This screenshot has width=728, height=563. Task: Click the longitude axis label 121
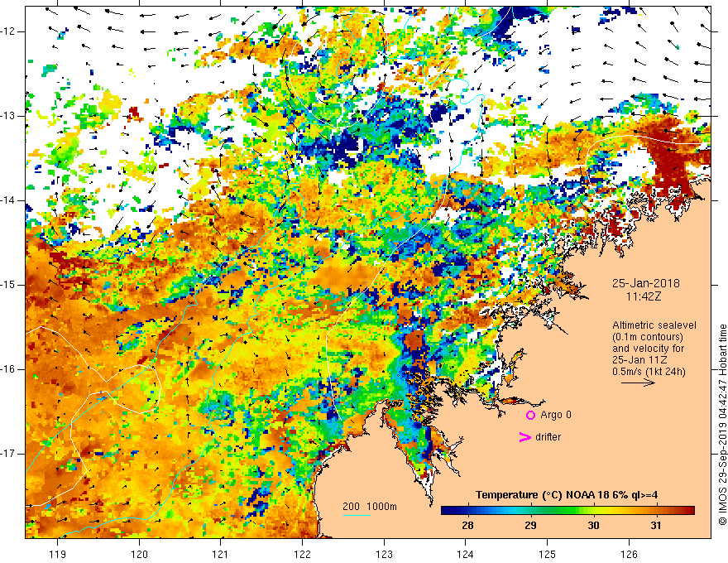point(221,554)
